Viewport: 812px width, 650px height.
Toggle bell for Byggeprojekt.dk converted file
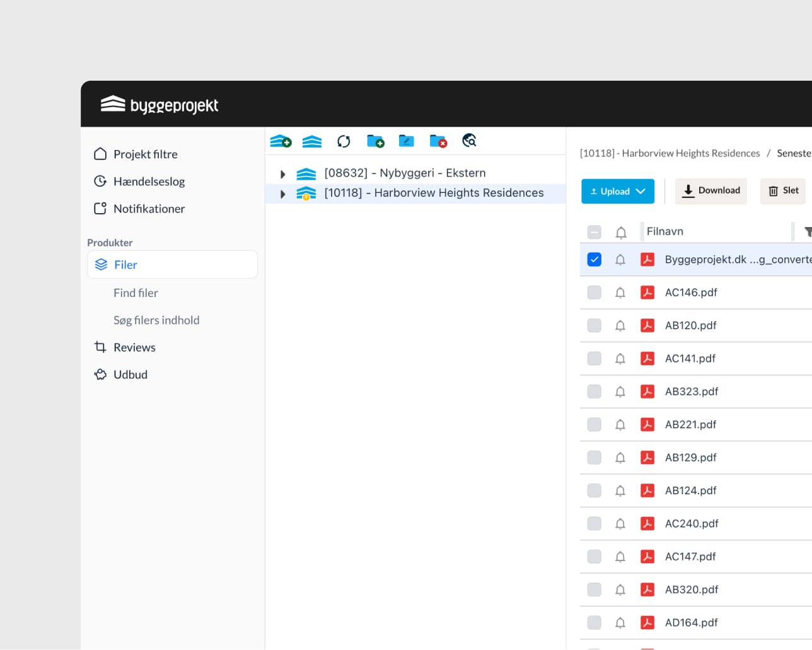[620, 260]
